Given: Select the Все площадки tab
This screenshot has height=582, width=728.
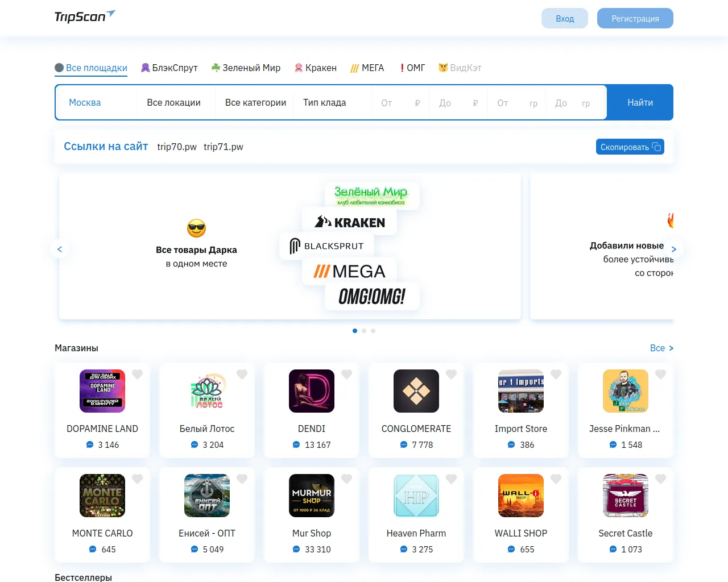Looking at the screenshot, I should 91,68.
